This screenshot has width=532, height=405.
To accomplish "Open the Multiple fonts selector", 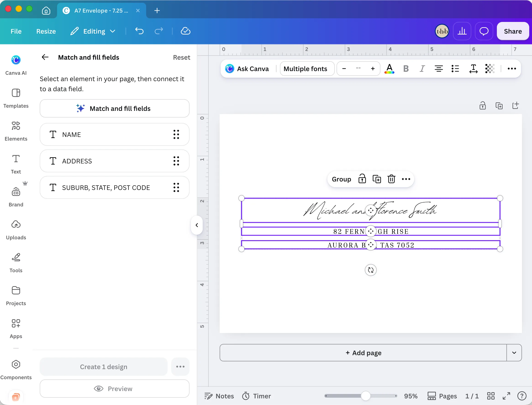I will pyautogui.click(x=307, y=69).
